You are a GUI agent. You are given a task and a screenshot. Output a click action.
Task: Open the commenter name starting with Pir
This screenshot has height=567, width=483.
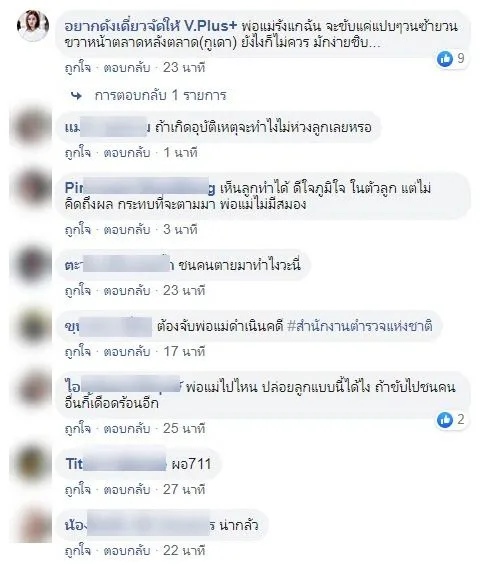coord(140,188)
